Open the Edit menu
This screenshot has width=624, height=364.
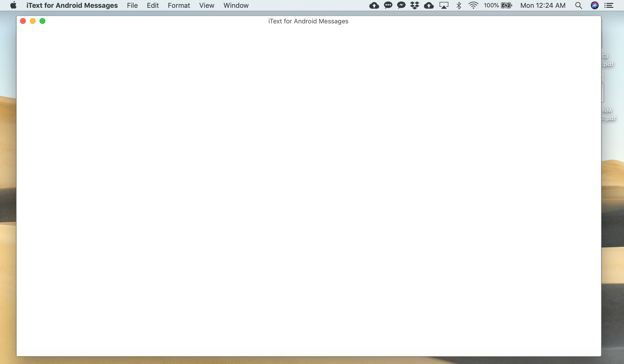152,5
